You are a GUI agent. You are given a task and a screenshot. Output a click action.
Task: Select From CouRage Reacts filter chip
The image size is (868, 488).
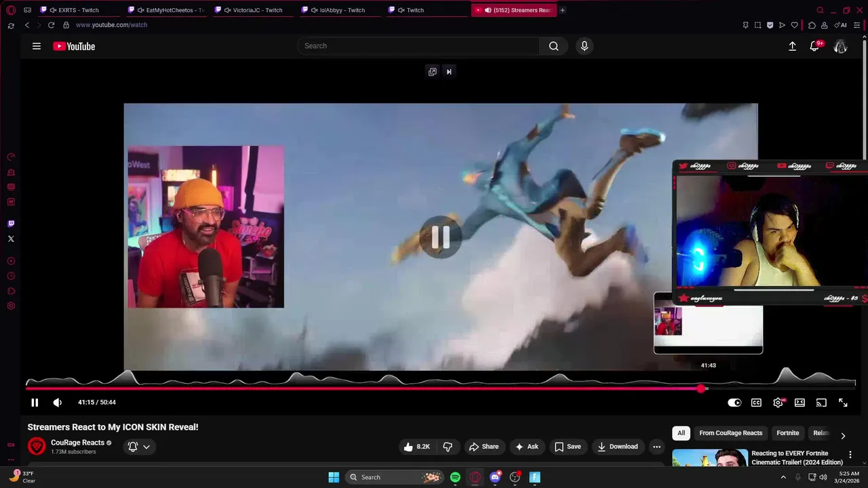pyautogui.click(x=731, y=433)
